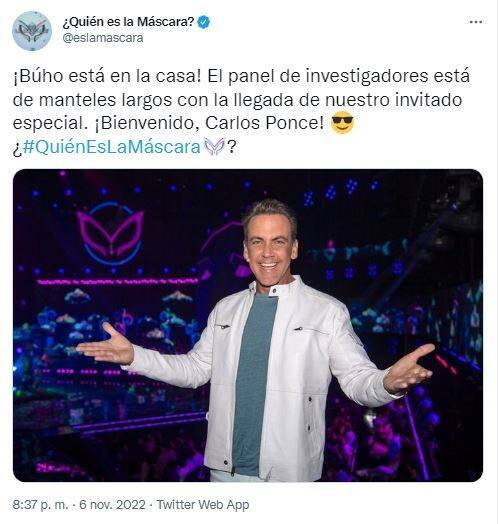Open the Twitter Web App source link
The height and width of the screenshot is (524, 500).
tap(203, 505)
